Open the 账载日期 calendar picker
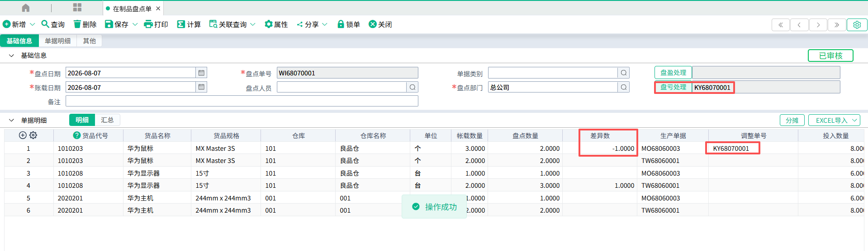 (201, 87)
